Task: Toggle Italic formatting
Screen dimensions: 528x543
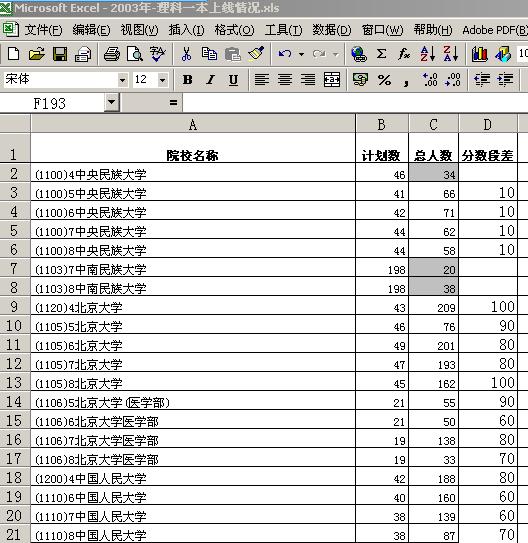Action: pos(210,80)
